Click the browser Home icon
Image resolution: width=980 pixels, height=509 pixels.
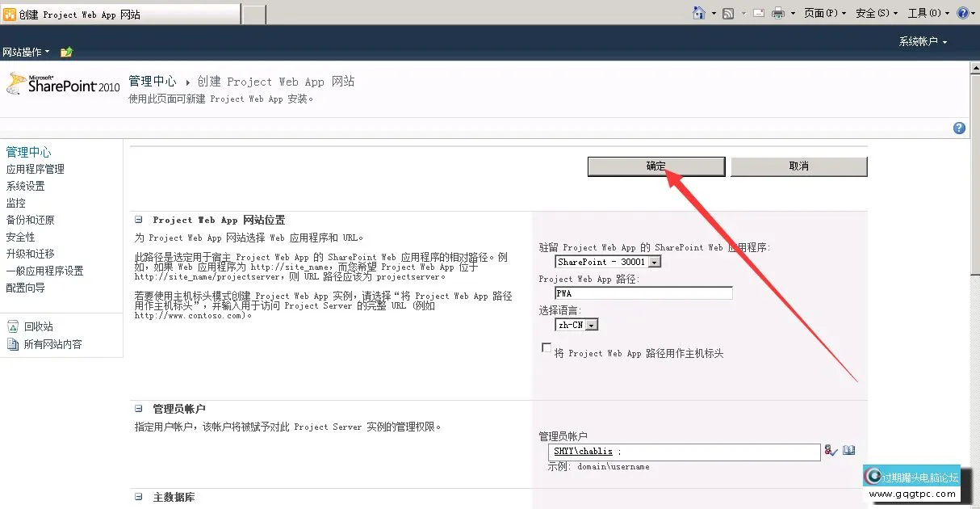(x=699, y=13)
